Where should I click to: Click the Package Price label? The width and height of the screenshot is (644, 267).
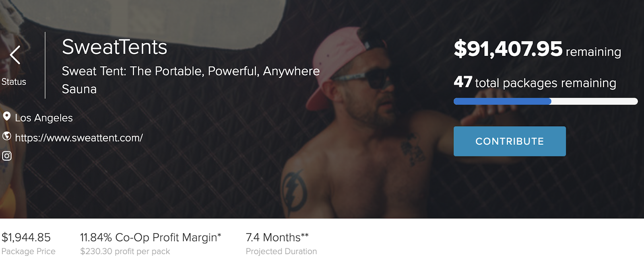point(28,251)
